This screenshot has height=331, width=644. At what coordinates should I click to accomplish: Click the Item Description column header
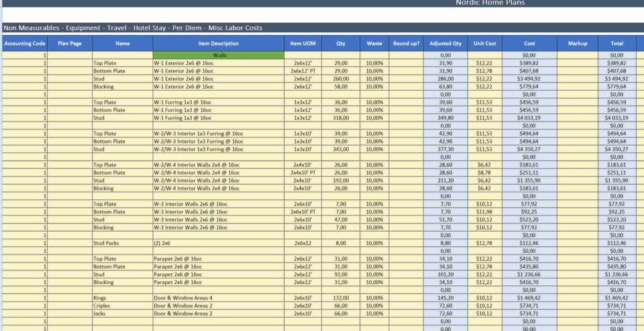point(218,44)
